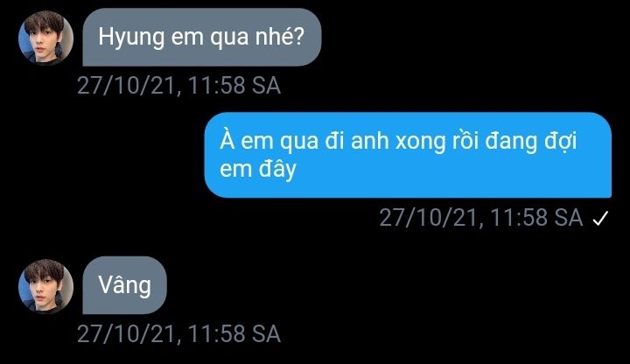Click the "27/10/21" date beneath the first message

click(x=127, y=86)
